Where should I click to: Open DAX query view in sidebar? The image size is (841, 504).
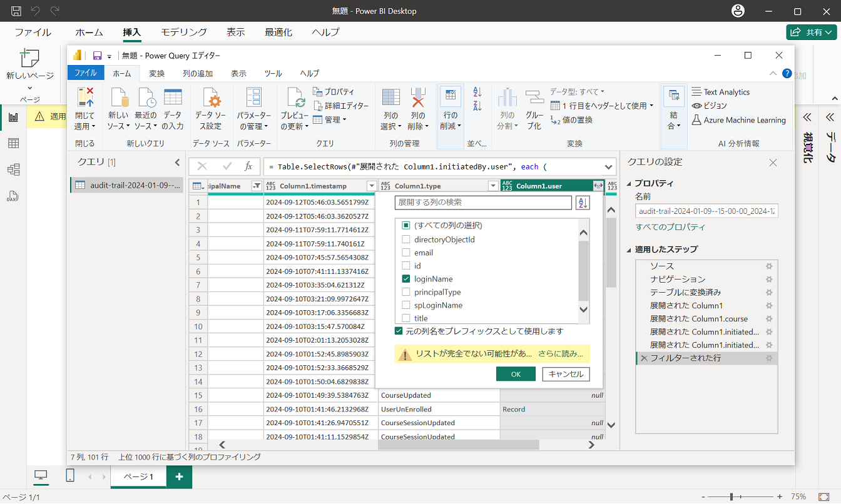click(x=13, y=196)
